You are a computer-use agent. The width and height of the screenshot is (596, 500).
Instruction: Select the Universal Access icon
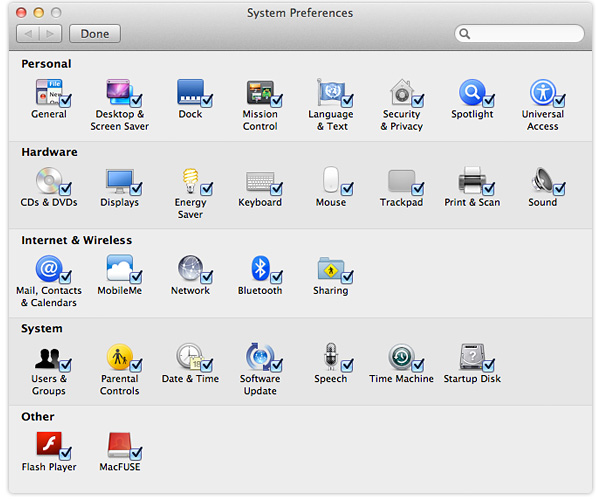(x=542, y=92)
